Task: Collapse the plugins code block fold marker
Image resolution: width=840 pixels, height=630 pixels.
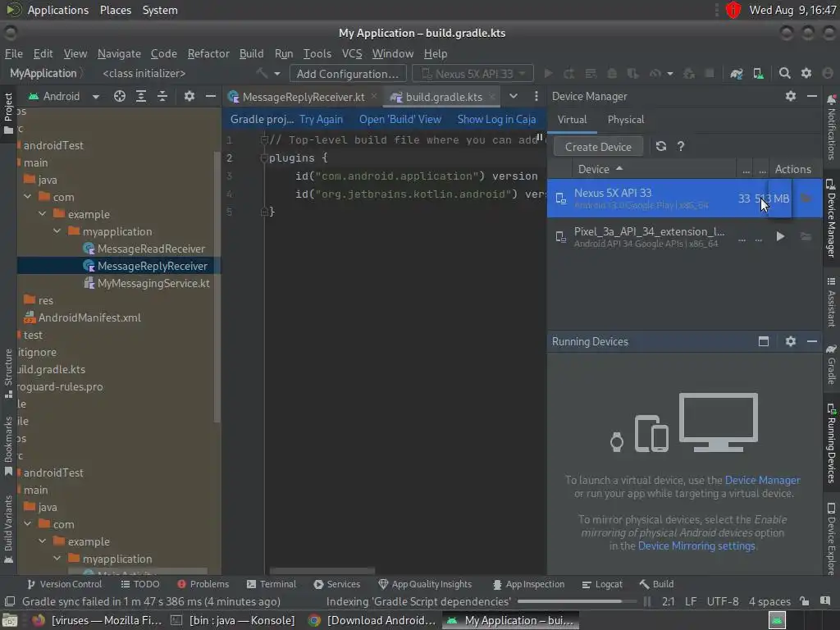Action: coord(263,158)
